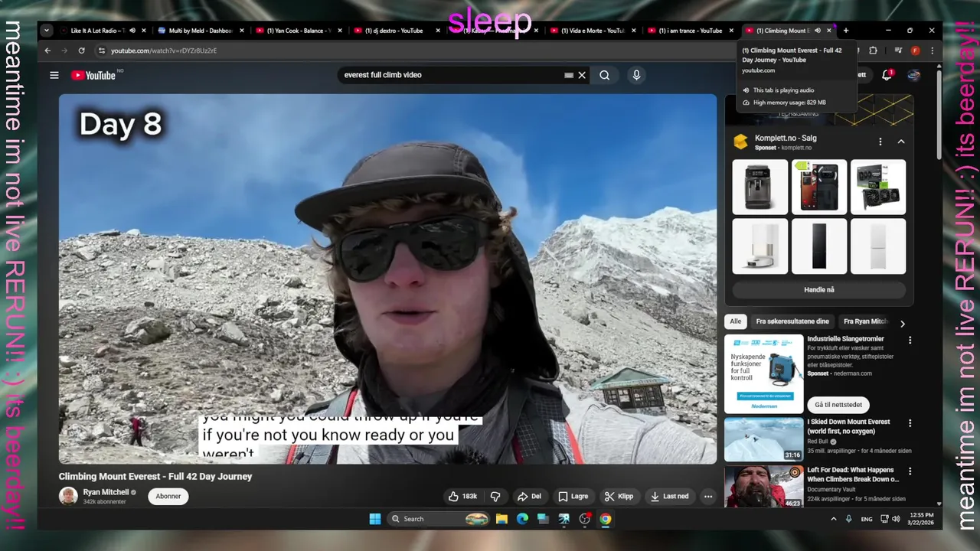Image resolution: width=980 pixels, height=551 pixels.
Task: Select the Alle filter chip
Action: (736, 321)
